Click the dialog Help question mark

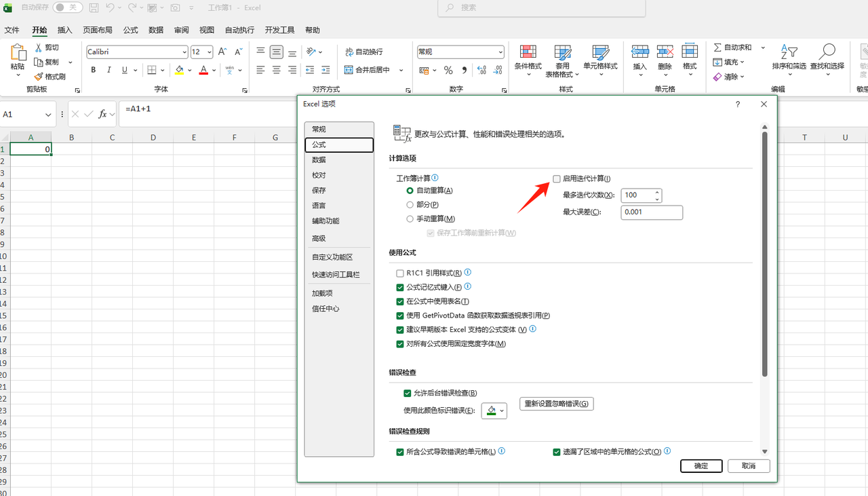[x=738, y=104]
